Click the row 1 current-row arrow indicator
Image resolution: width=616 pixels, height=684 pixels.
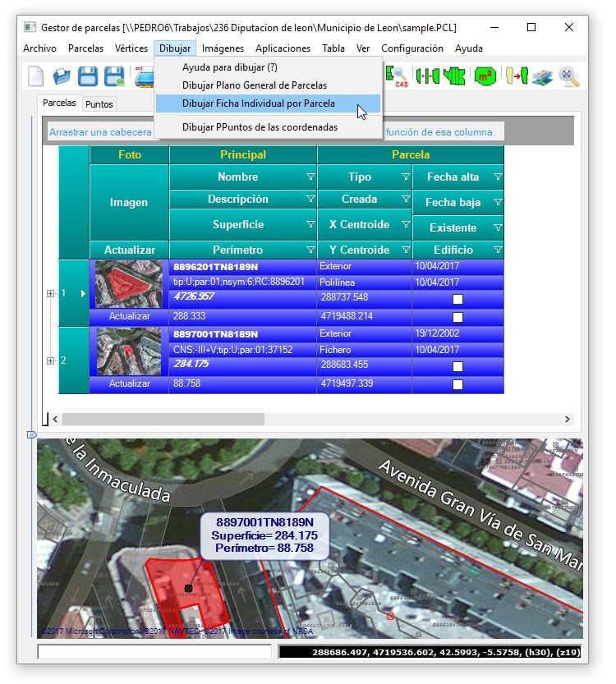point(83,294)
